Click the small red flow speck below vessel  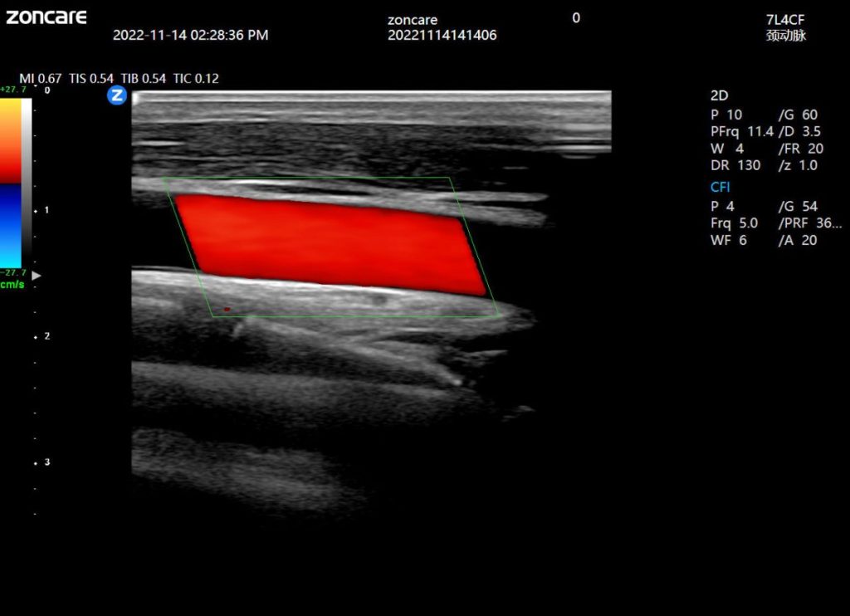[227, 310]
